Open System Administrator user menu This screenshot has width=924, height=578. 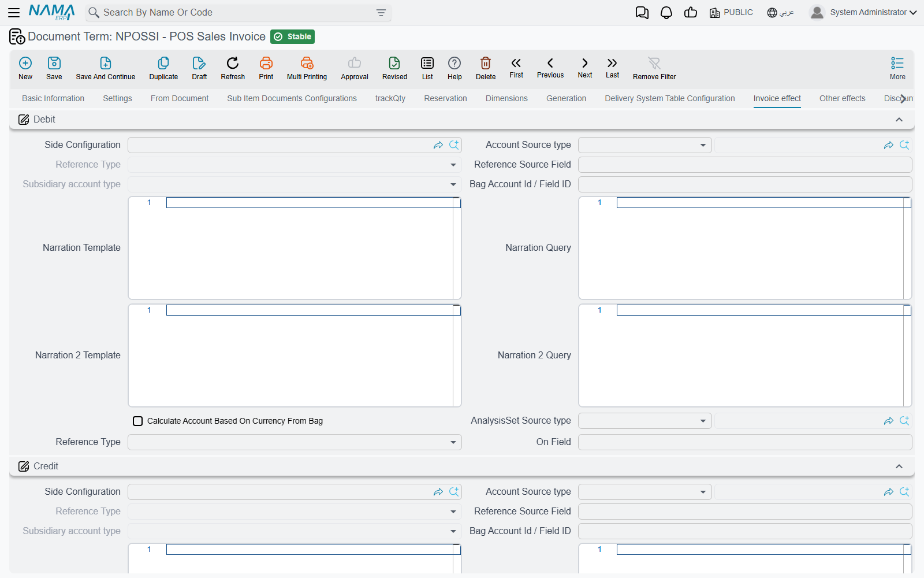click(864, 12)
